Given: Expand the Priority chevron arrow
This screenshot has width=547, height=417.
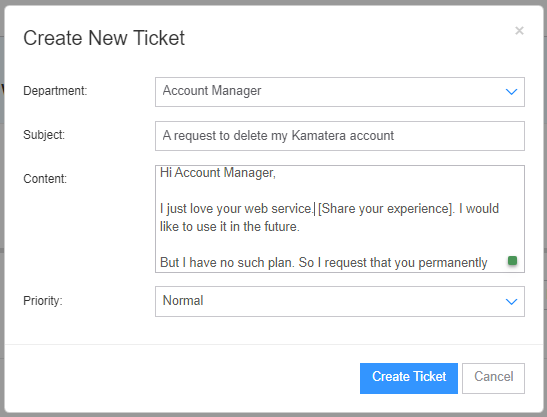Looking at the screenshot, I should pos(511,301).
